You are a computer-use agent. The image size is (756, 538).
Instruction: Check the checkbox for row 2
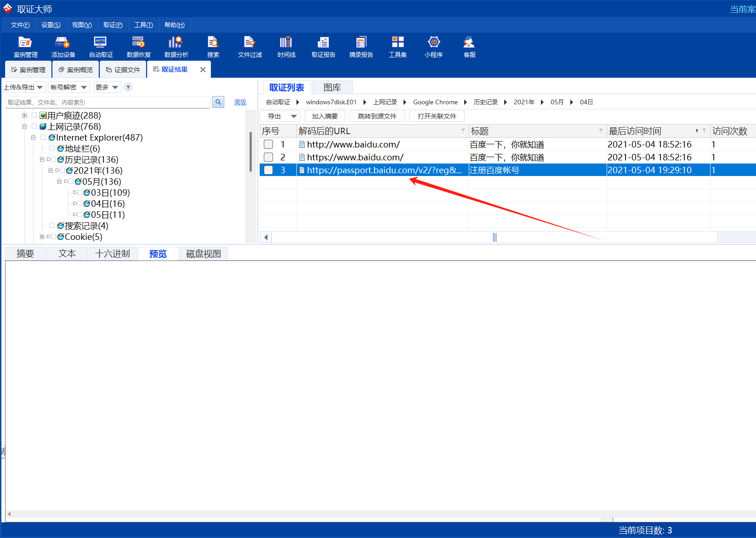coord(268,157)
